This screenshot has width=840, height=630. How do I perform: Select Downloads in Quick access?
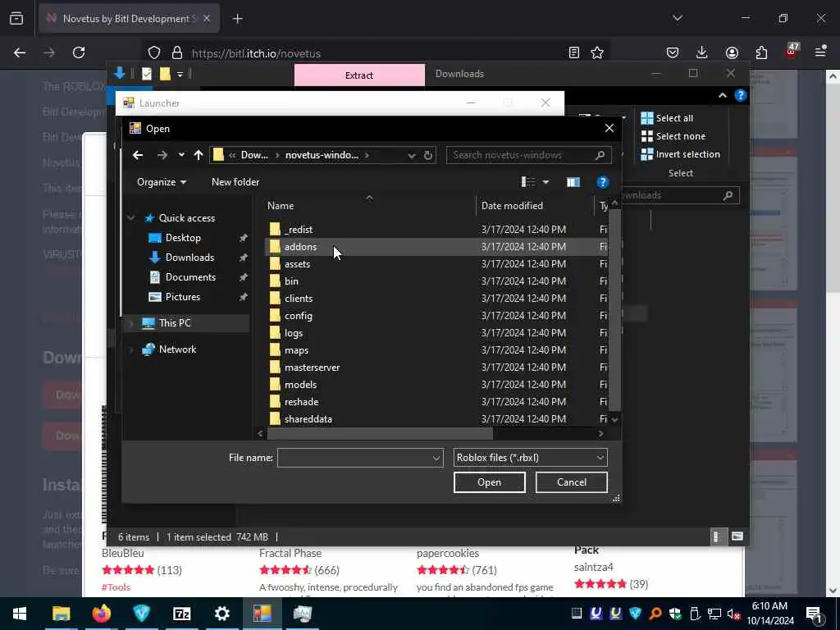coord(189,258)
